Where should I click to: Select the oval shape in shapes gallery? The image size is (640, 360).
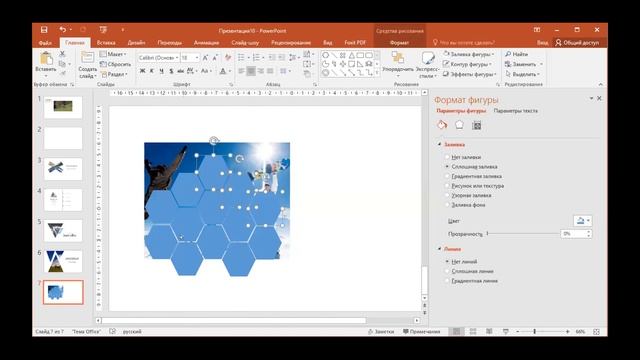(x=325, y=55)
